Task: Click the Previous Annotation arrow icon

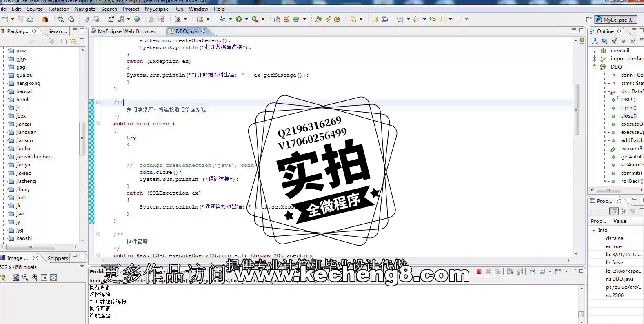Action: click(x=416, y=19)
